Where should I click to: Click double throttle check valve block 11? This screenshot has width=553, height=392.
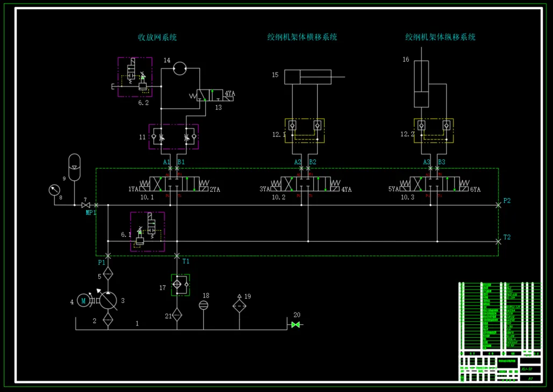(174, 137)
